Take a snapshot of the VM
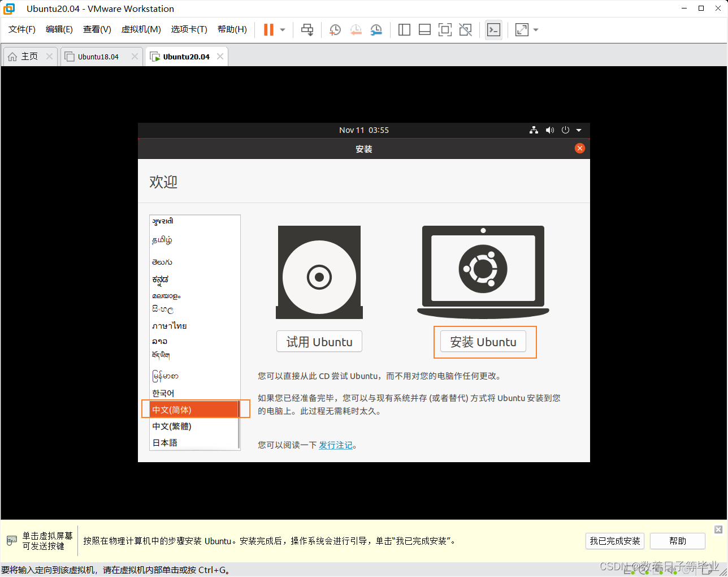 pyautogui.click(x=335, y=30)
